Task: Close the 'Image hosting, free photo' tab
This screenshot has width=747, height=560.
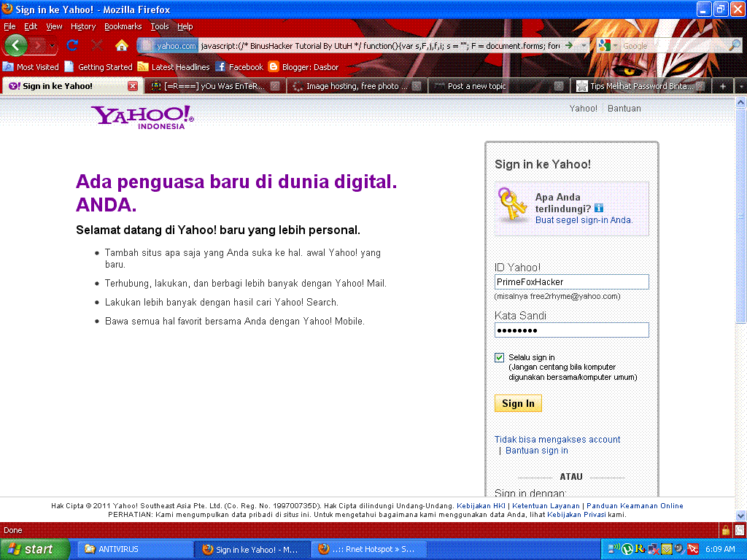Action: tap(417, 86)
